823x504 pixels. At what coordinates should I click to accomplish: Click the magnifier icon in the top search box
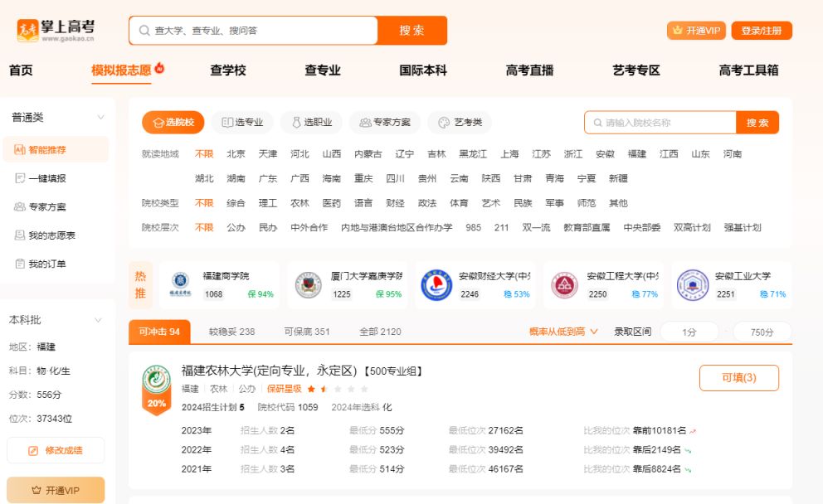tap(144, 31)
